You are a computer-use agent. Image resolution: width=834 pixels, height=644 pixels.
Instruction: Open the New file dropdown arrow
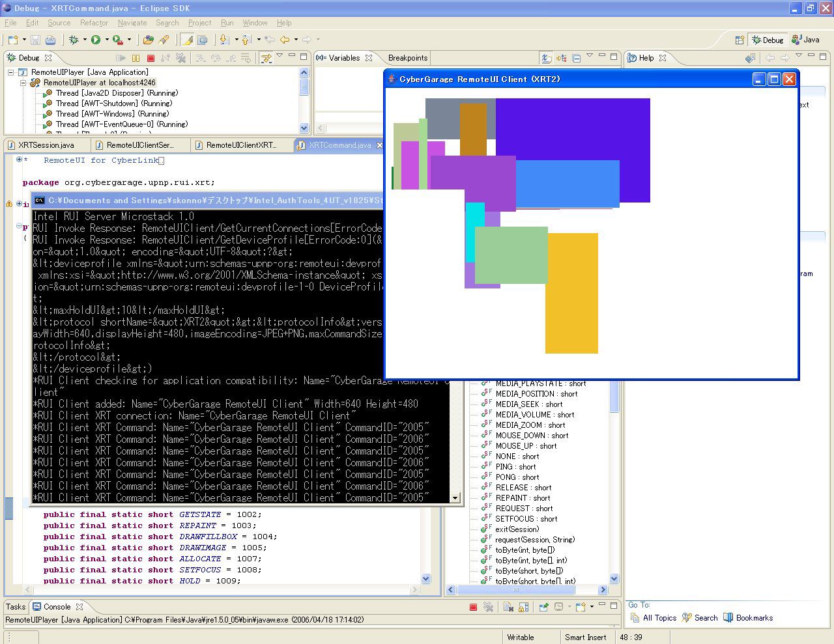click(23, 40)
